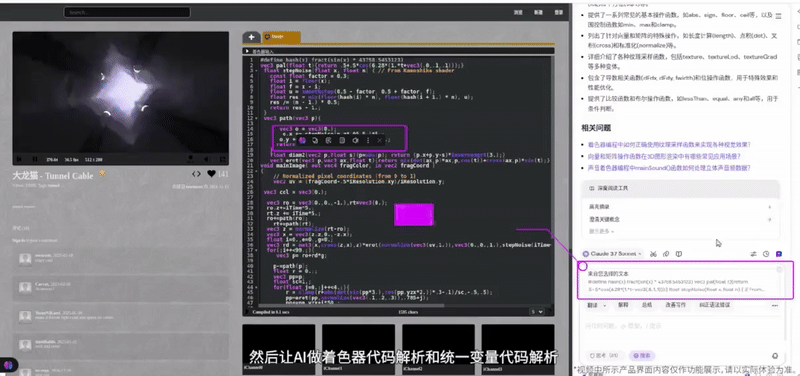This screenshot has height=376, width=800.
Task: Click the settings sliders icon in chat bar
Action: click(x=753, y=254)
